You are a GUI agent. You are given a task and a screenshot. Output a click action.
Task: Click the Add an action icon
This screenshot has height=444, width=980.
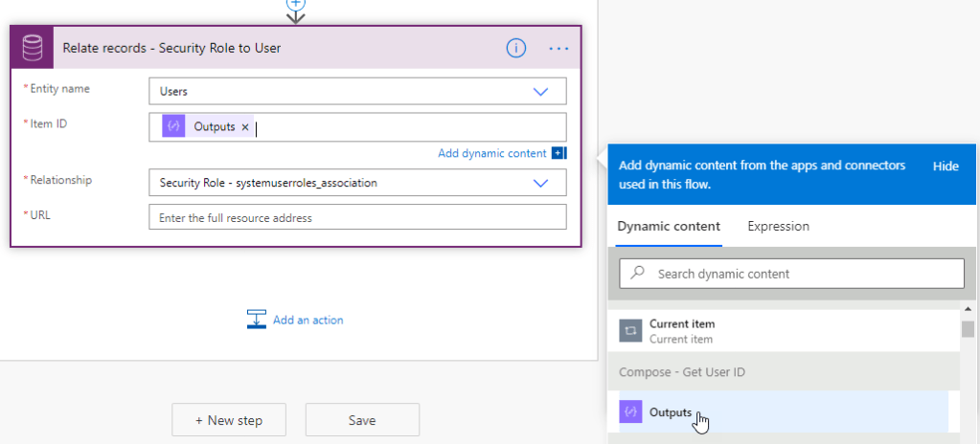pos(256,320)
